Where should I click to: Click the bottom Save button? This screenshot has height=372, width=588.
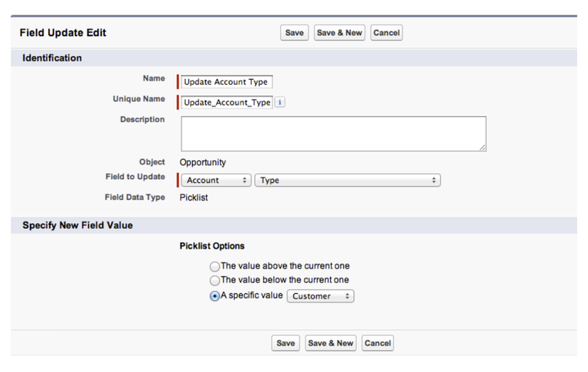coord(286,344)
